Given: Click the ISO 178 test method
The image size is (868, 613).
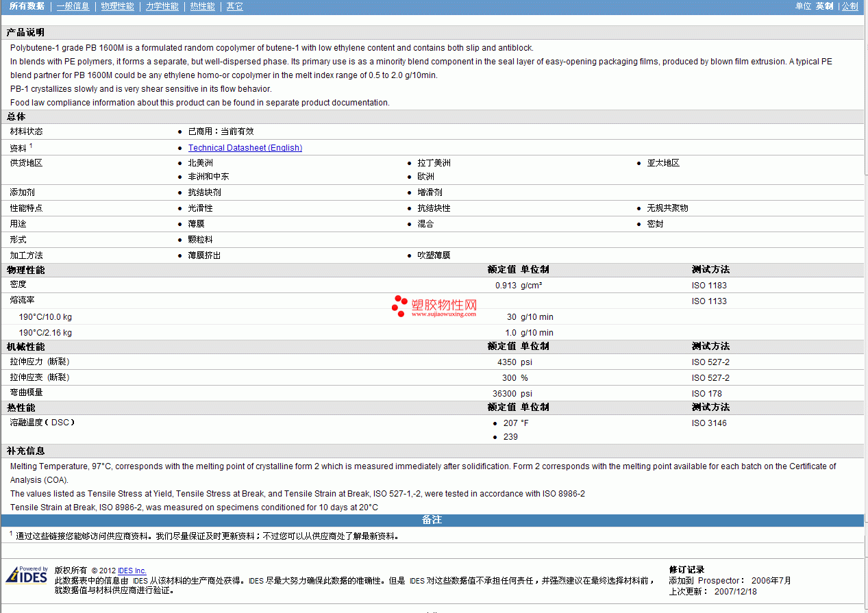Looking at the screenshot, I should pyautogui.click(x=706, y=394).
